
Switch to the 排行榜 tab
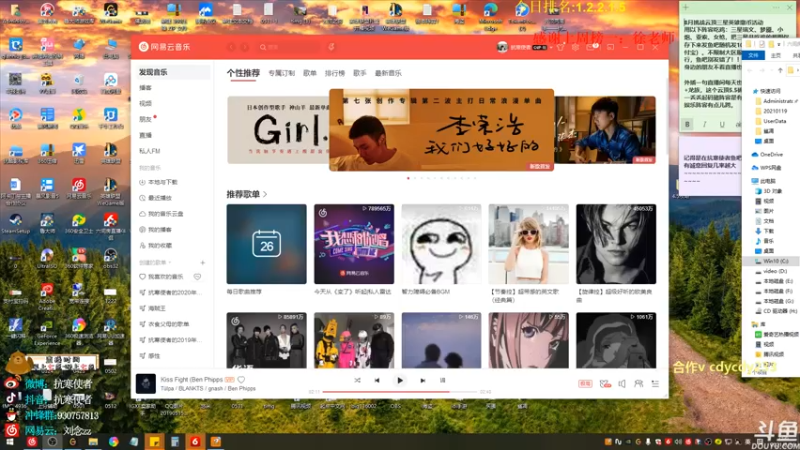point(335,73)
